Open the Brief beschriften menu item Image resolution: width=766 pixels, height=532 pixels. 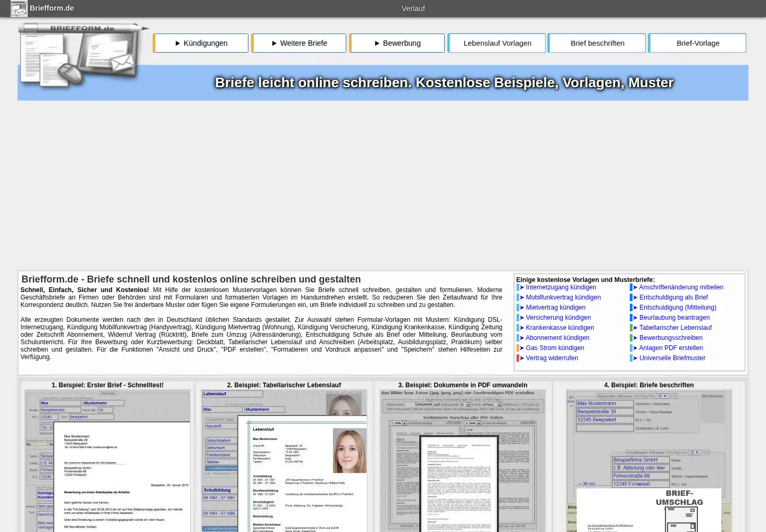pos(597,43)
